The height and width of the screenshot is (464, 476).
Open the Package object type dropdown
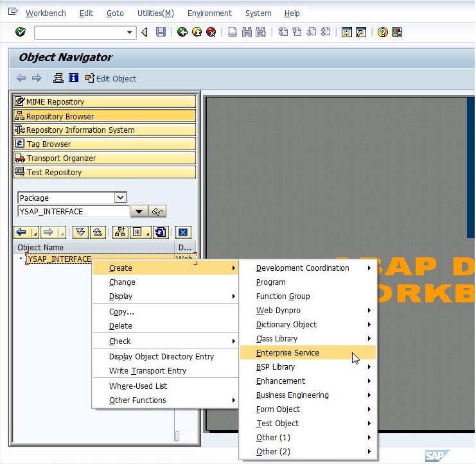point(119,198)
